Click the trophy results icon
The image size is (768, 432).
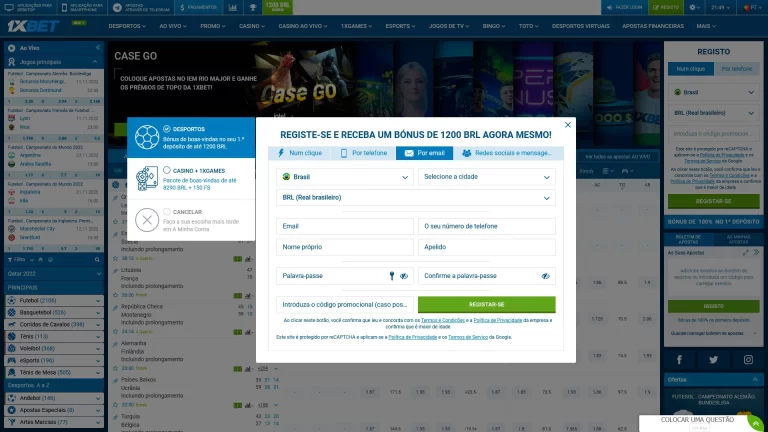point(253,7)
